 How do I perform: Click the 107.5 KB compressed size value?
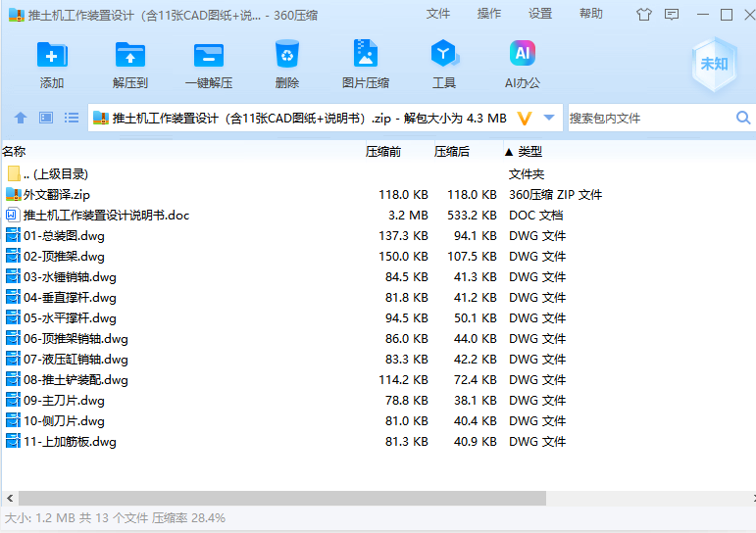(472, 257)
